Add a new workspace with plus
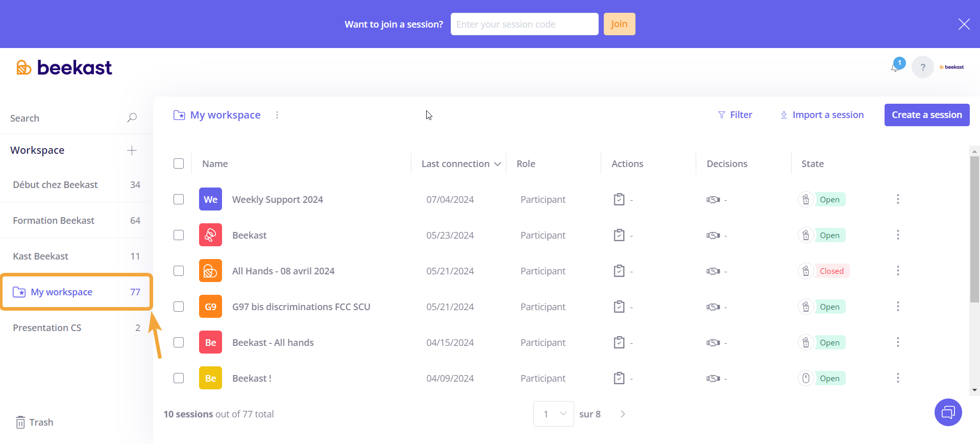This screenshot has width=980, height=444. pyautogui.click(x=132, y=150)
